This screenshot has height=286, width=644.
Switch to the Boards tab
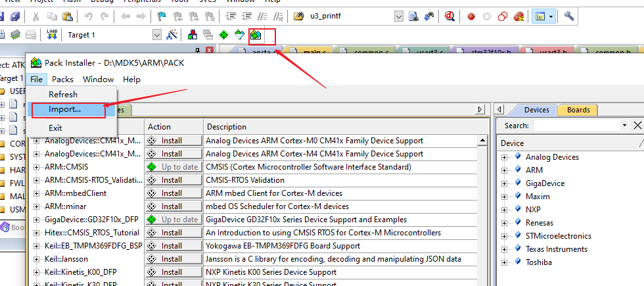tap(578, 110)
